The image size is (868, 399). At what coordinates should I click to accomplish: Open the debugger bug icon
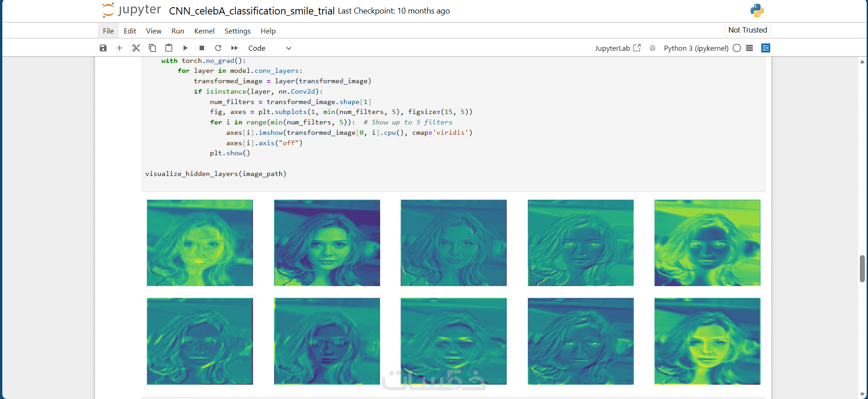coord(653,48)
